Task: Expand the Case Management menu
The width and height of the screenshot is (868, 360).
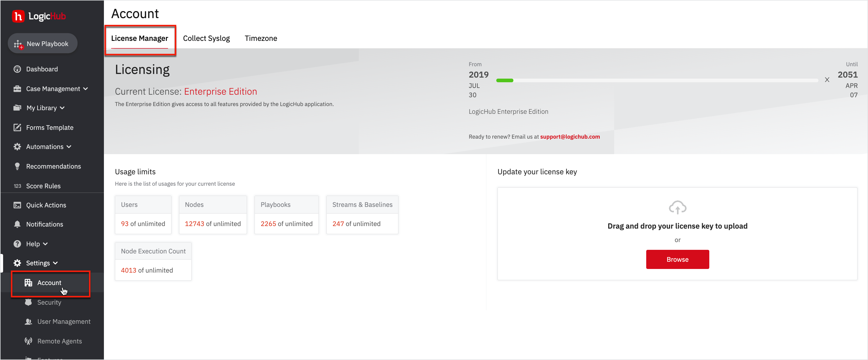Action: (86, 89)
